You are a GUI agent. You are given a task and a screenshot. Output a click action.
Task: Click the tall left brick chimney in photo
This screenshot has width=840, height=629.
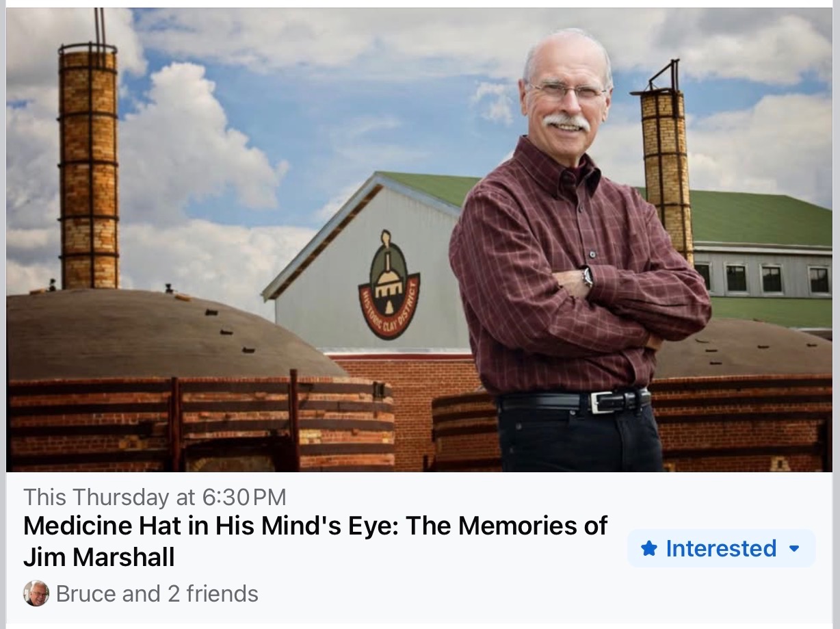[88, 165]
